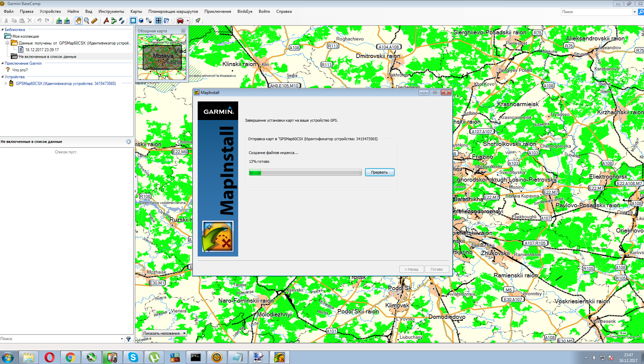Toggle full screen map icon

click(159, 21)
